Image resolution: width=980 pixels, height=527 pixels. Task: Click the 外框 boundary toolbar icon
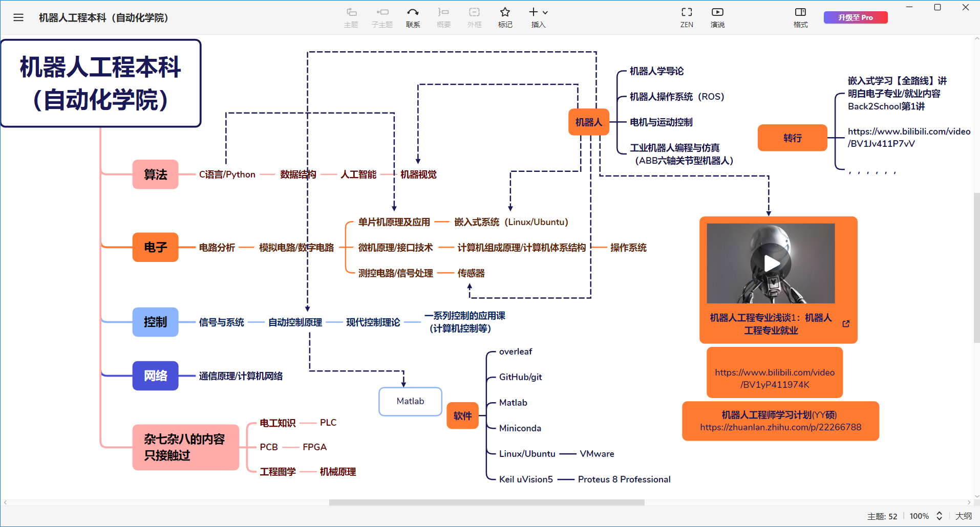474,17
